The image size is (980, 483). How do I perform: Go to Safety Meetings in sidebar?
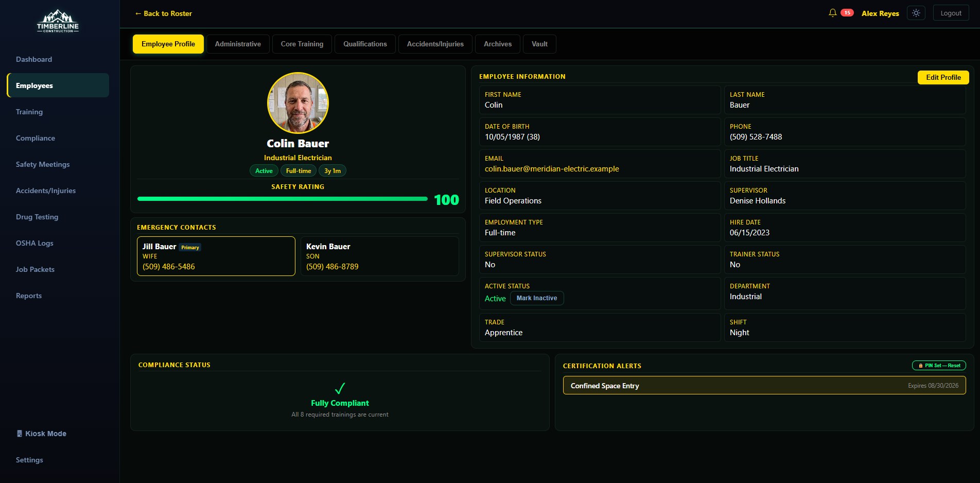tap(58, 164)
